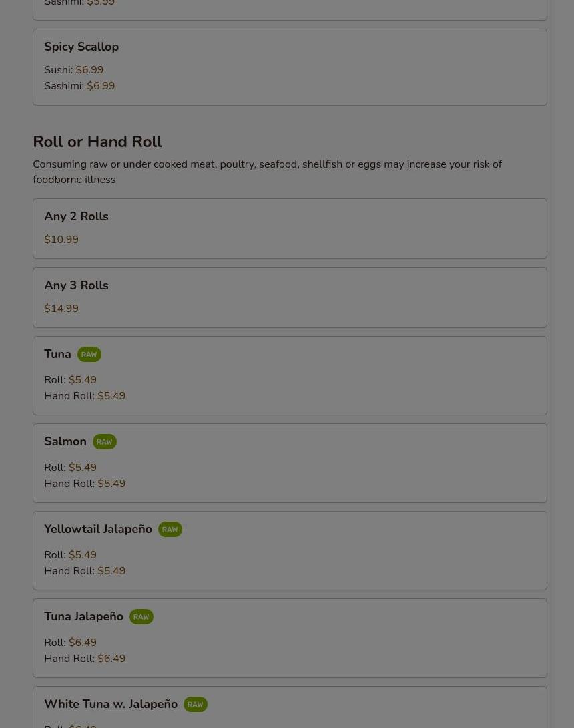The image size is (574, 728).
Task: Select the Any 2 Rolls card
Action: (x=290, y=228)
